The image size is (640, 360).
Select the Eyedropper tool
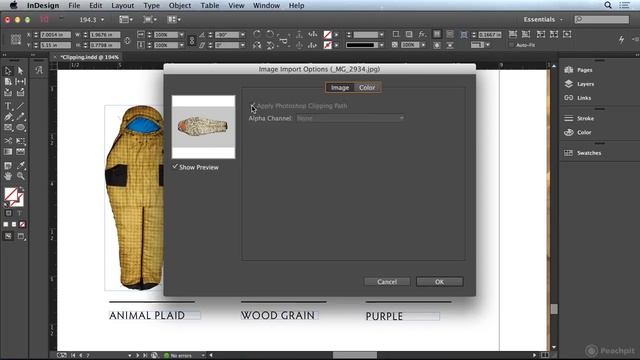pos(20,165)
